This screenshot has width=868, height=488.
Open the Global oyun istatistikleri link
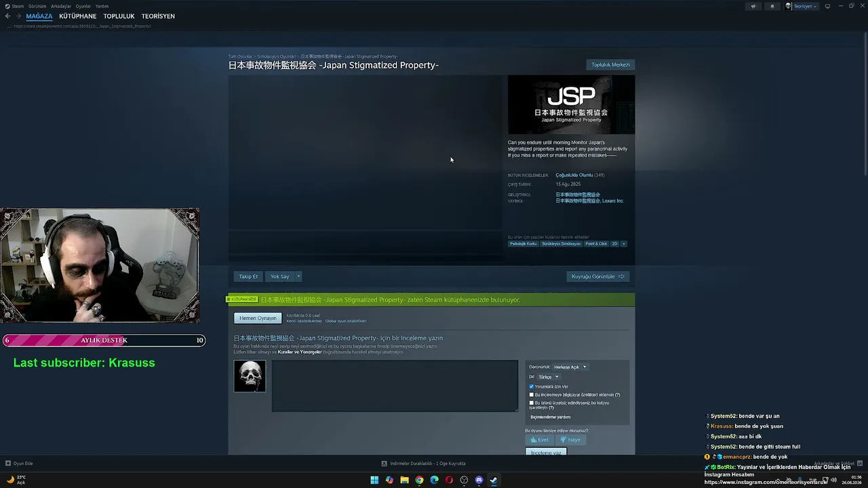coord(346,321)
